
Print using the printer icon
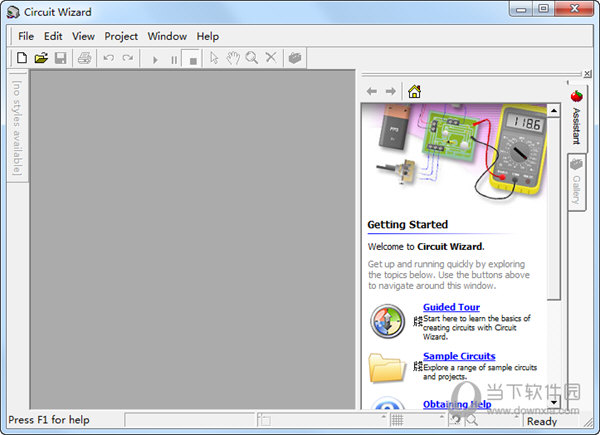(84, 58)
